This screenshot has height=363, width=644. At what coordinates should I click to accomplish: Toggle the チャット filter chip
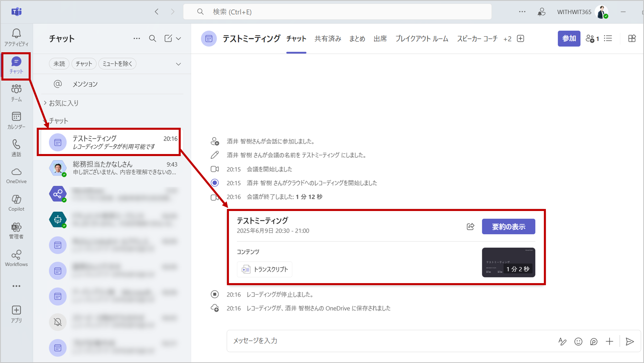(x=84, y=63)
